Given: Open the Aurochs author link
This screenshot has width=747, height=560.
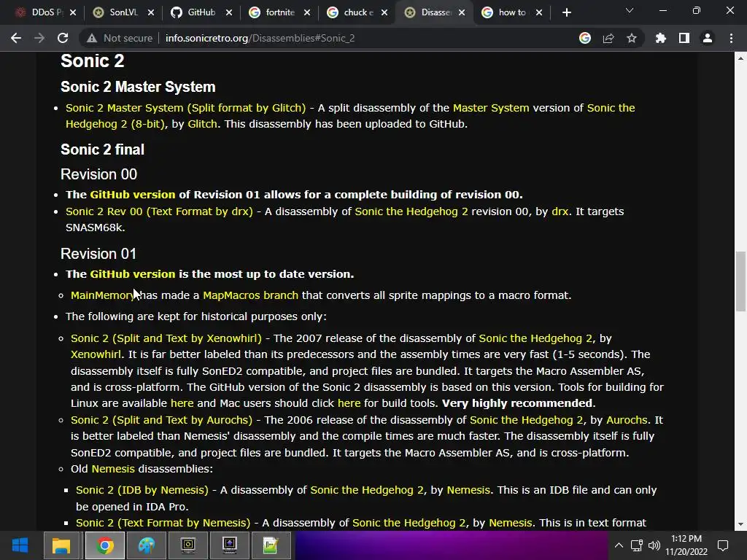Looking at the screenshot, I should click(627, 419).
